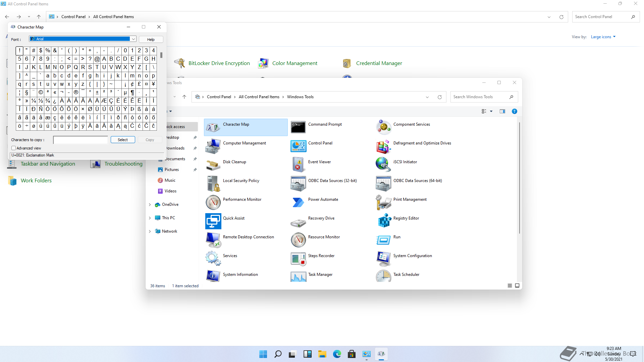Open Troubleshooting link in Control Panel

(x=123, y=164)
